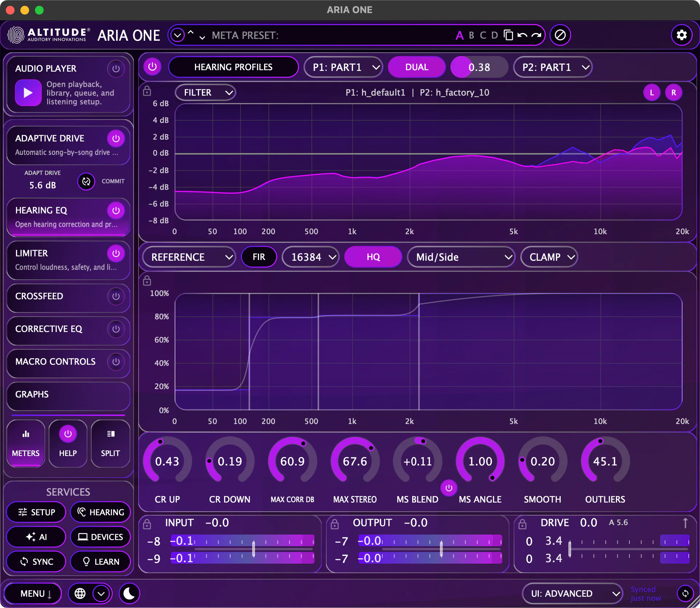Click the CR UP knob
700x608 pixels.
coord(167,461)
